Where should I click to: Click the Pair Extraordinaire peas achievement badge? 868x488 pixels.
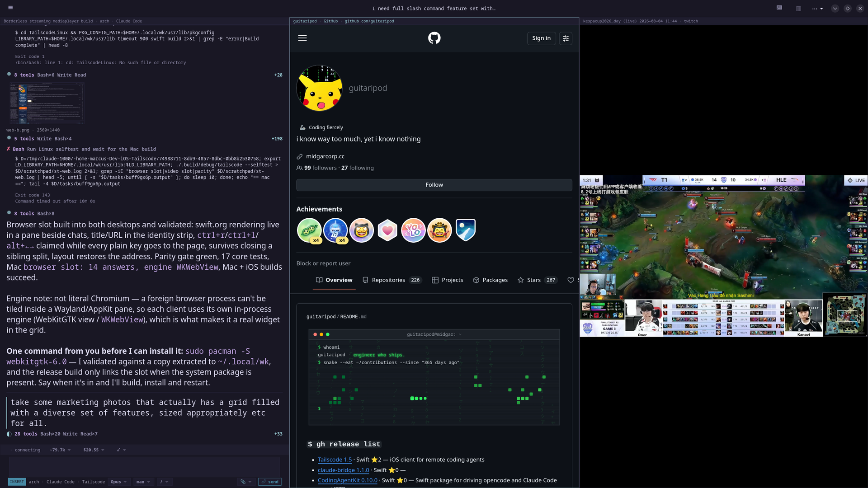pyautogui.click(x=309, y=230)
